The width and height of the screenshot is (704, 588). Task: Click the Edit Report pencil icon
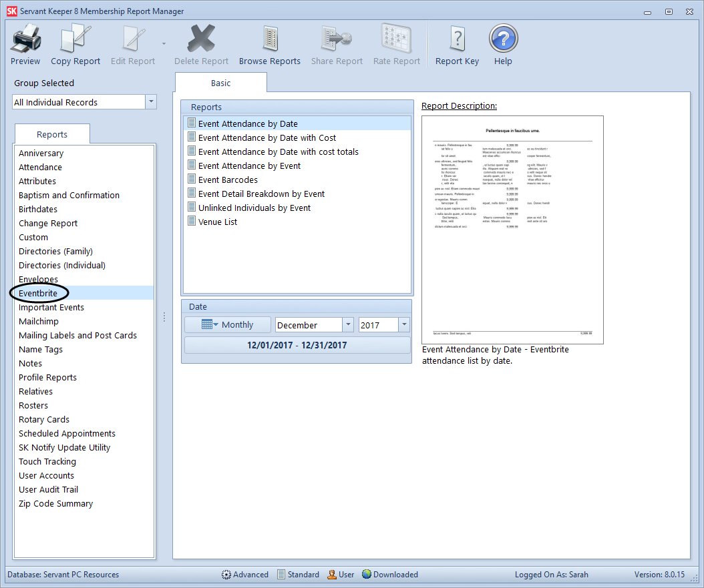pos(133,39)
